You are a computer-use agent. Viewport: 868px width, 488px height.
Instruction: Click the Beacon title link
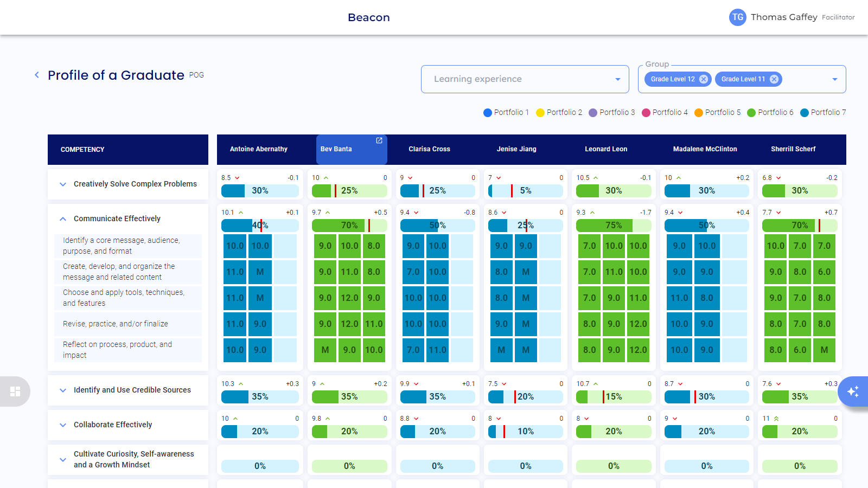(369, 17)
